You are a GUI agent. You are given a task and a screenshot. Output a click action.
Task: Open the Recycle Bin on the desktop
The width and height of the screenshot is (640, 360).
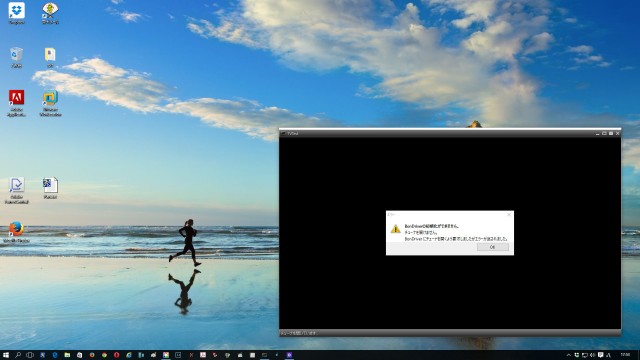[16, 57]
